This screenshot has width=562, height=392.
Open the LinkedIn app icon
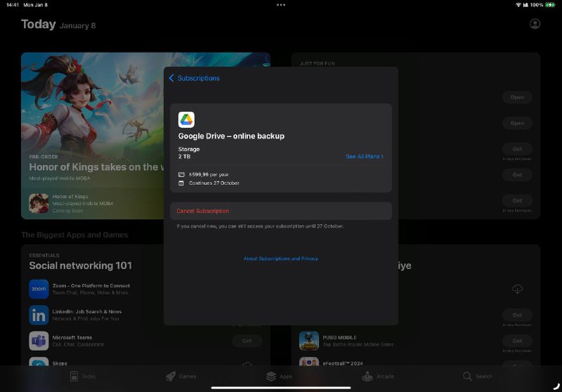pos(39,315)
